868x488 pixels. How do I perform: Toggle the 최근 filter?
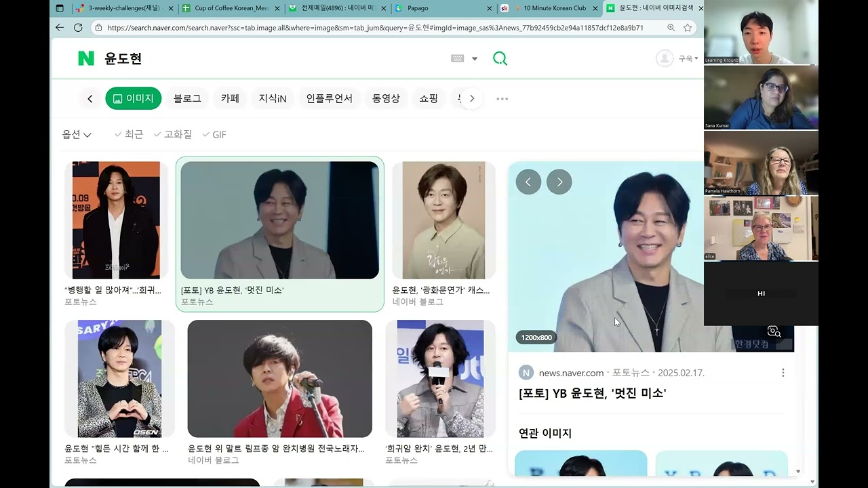(129, 134)
